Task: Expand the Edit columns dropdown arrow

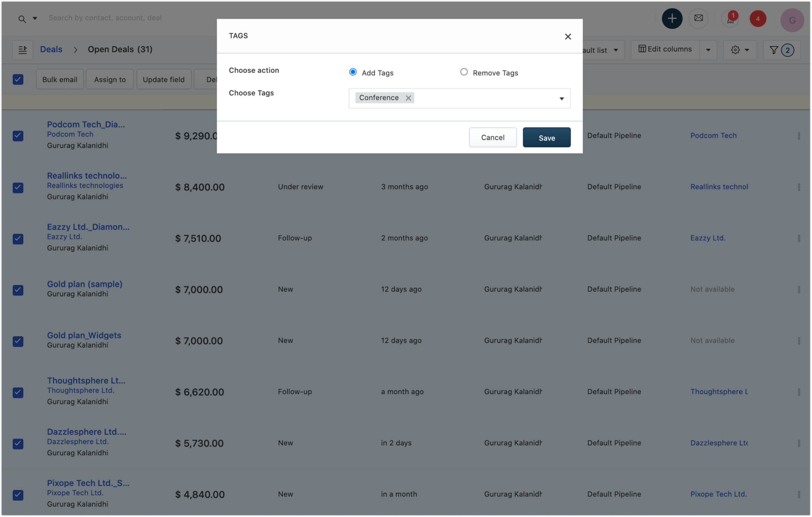Action: 708,50
